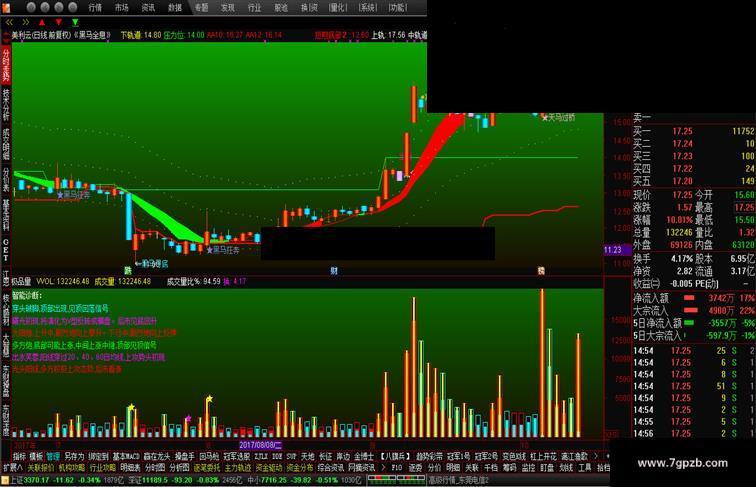Click the F10 button in the right bottom bar

pos(397,468)
